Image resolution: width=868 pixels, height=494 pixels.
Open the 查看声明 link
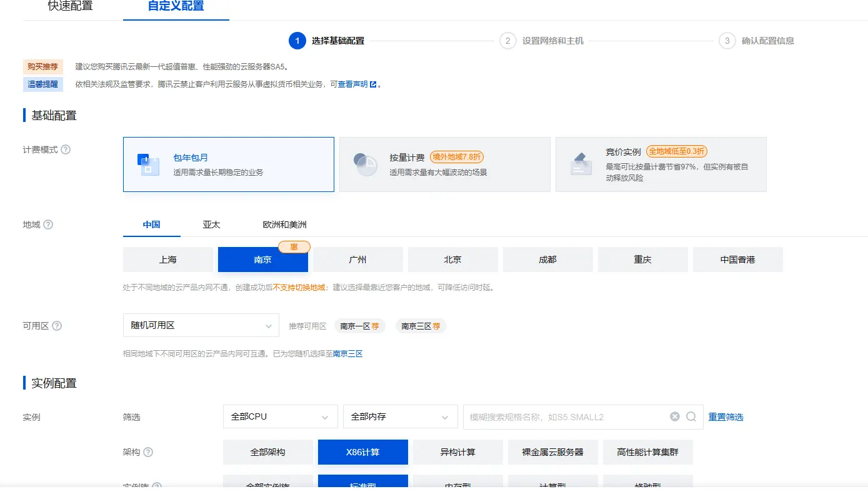tap(353, 84)
